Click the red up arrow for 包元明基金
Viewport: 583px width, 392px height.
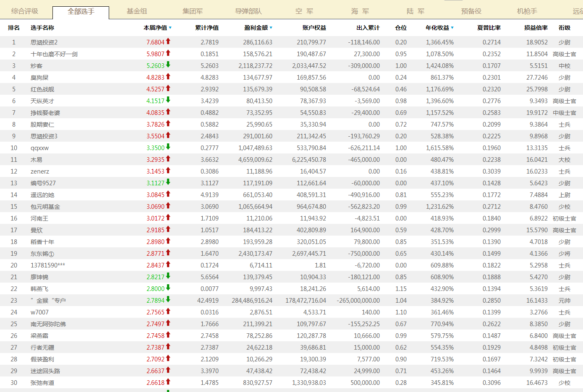[168, 205]
